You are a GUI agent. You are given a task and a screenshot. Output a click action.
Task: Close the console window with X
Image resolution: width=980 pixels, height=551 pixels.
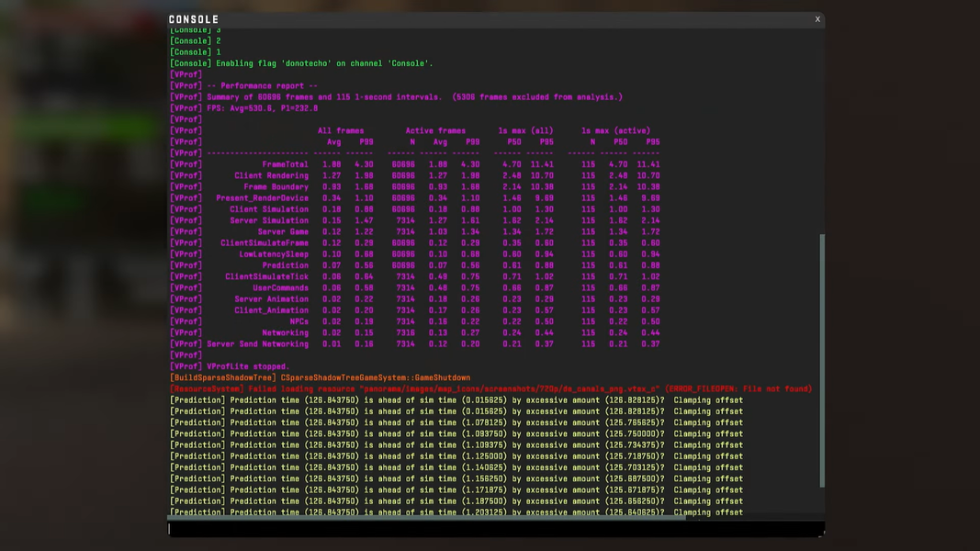pos(817,19)
